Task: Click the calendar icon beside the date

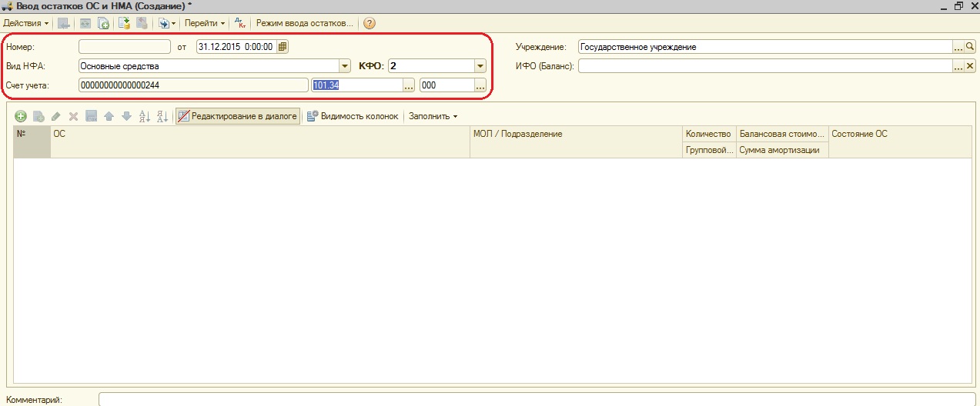Action: tap(283, 47)
